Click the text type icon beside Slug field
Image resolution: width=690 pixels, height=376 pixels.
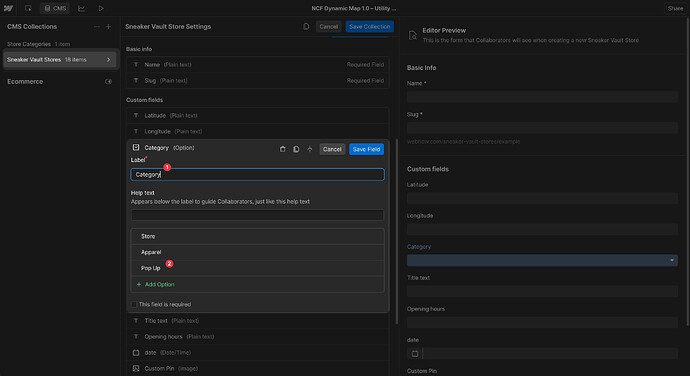point(136,81)
